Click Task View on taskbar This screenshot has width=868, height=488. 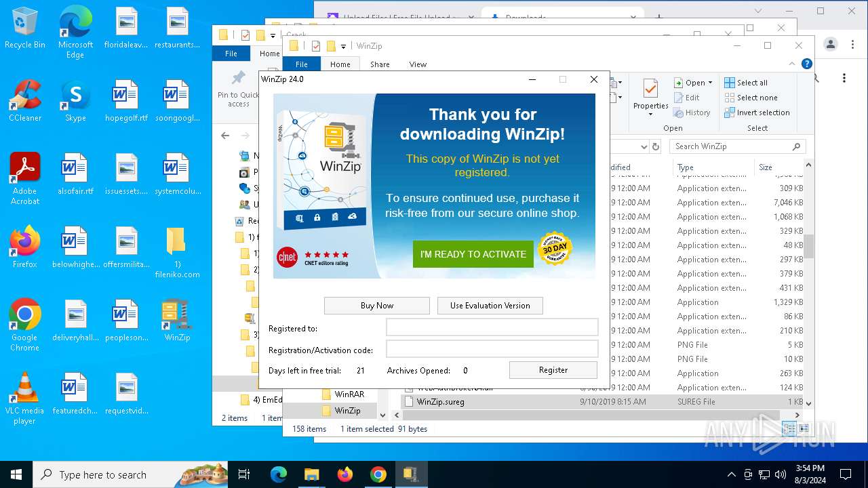coord(244,474)
